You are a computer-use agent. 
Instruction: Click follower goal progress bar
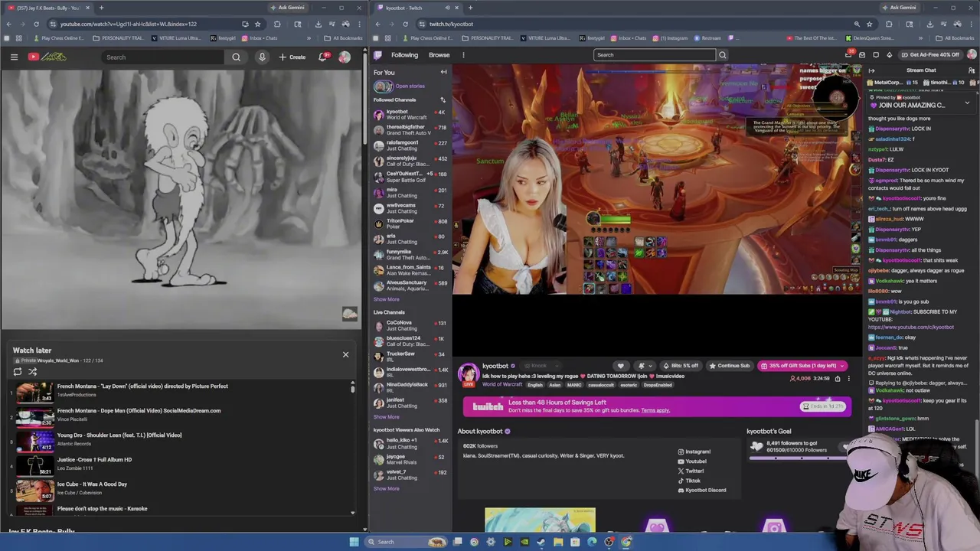pyautogui.click(x=800, y=457)
